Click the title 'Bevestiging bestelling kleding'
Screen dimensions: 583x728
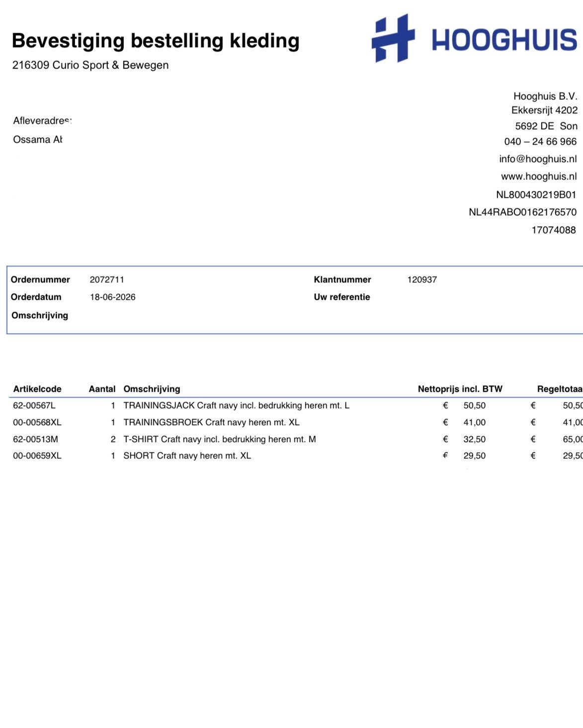click(x=156, y=41)
